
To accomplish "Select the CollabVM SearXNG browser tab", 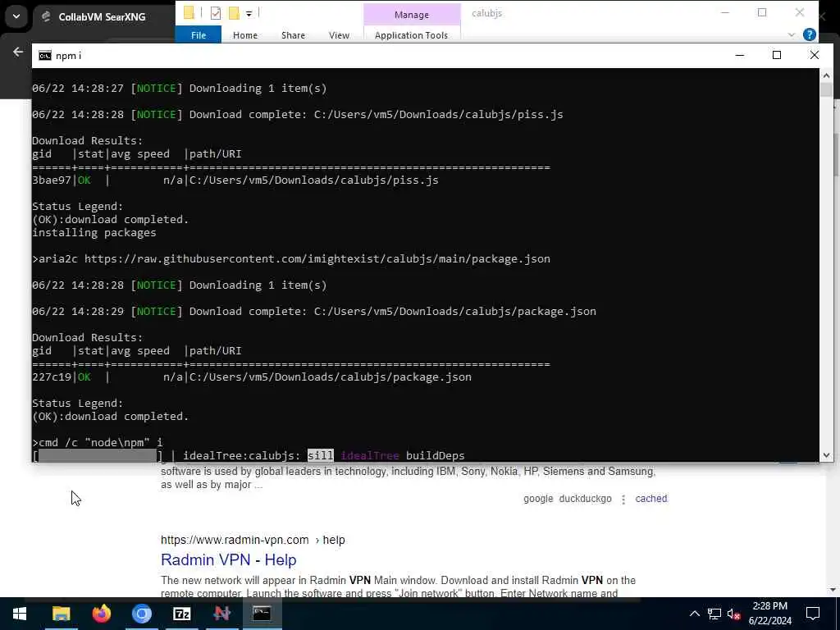I will pyautogui.click(x=102, y=16).
